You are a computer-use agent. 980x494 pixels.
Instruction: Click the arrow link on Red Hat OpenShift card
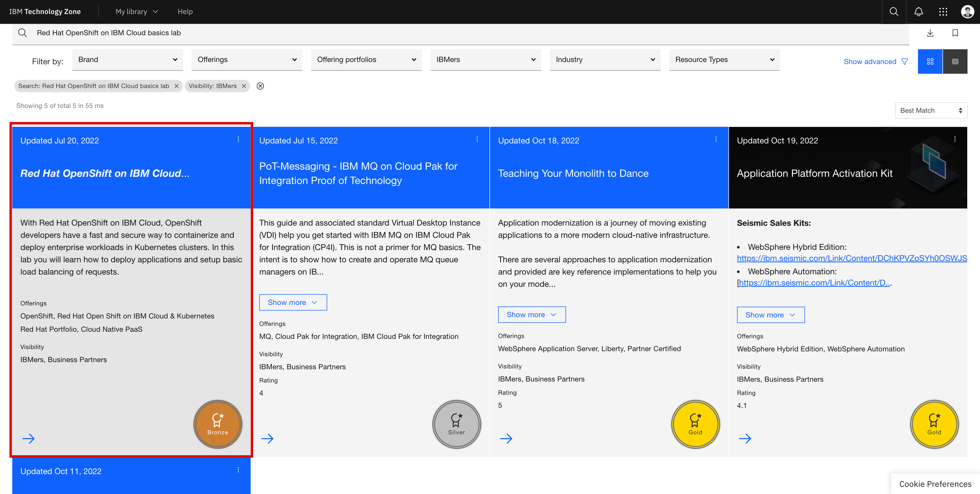(29, 438)
